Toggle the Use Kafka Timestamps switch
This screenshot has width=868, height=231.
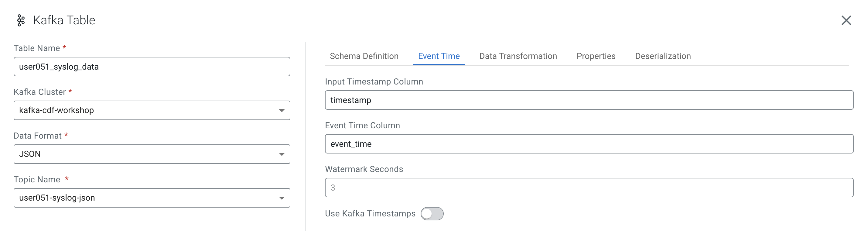(x=432, y=213)
